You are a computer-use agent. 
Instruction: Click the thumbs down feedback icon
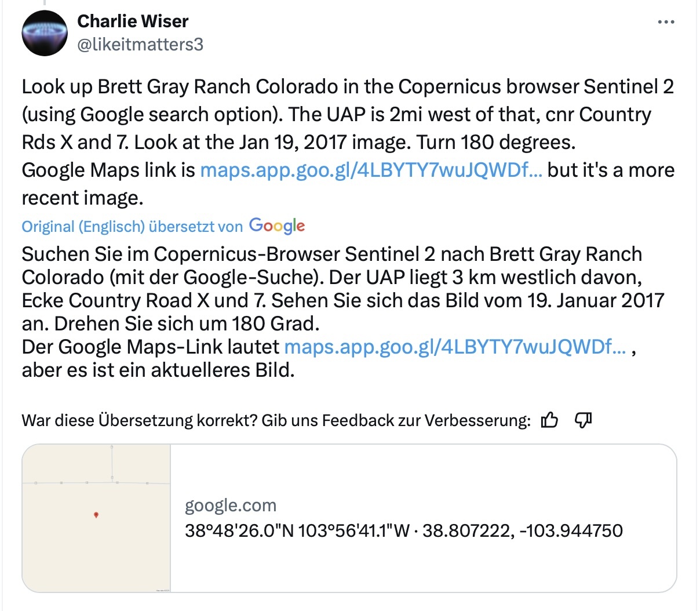click(583, 420)
